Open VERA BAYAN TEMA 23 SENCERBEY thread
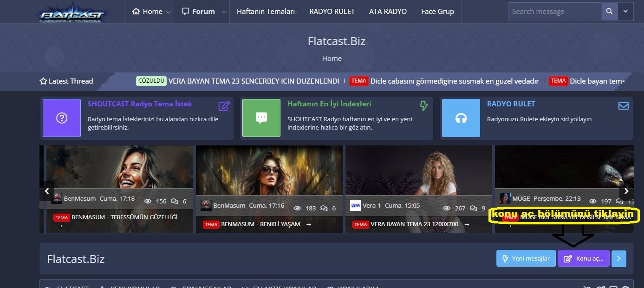 (254, 81)
